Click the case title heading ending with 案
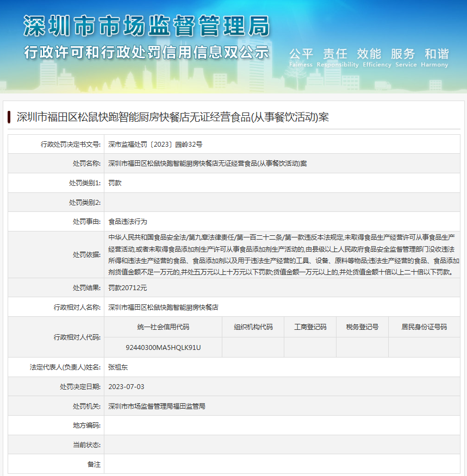 click(173, 117)
